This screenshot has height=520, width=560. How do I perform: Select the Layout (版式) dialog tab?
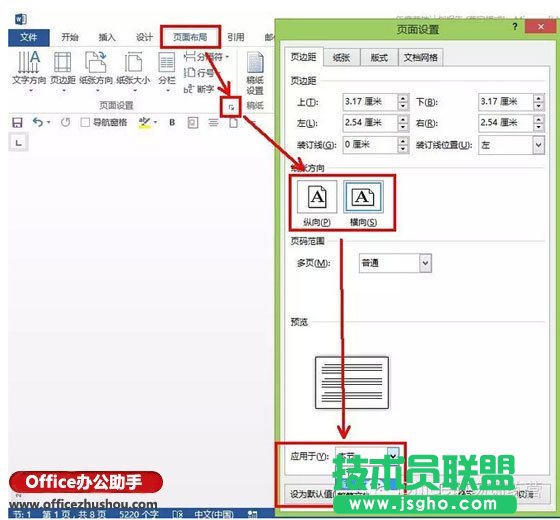coord(379,58)
